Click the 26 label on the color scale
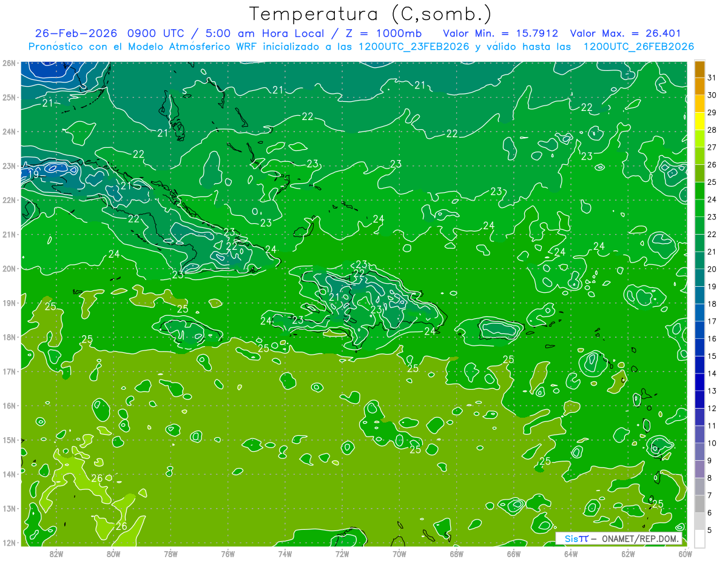This screenshot has height=562, width=728. [x=712, y=165]
